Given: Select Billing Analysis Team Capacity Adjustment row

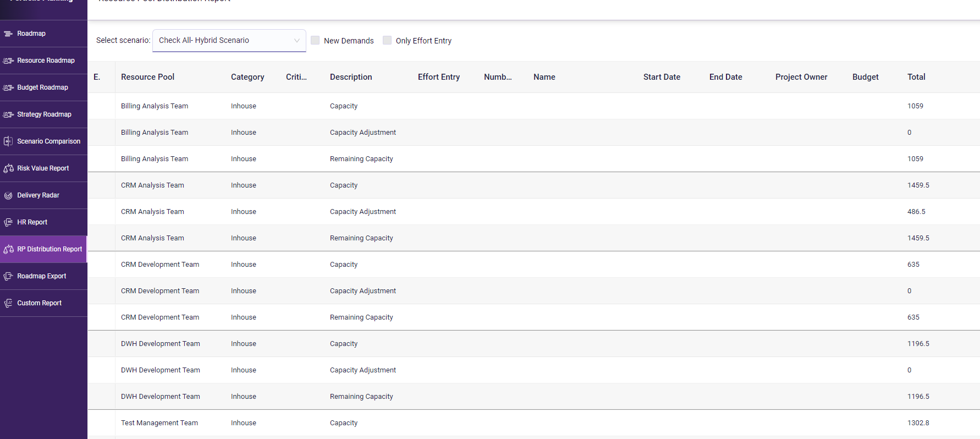Looking at the screenshot, I should point(533,133).
